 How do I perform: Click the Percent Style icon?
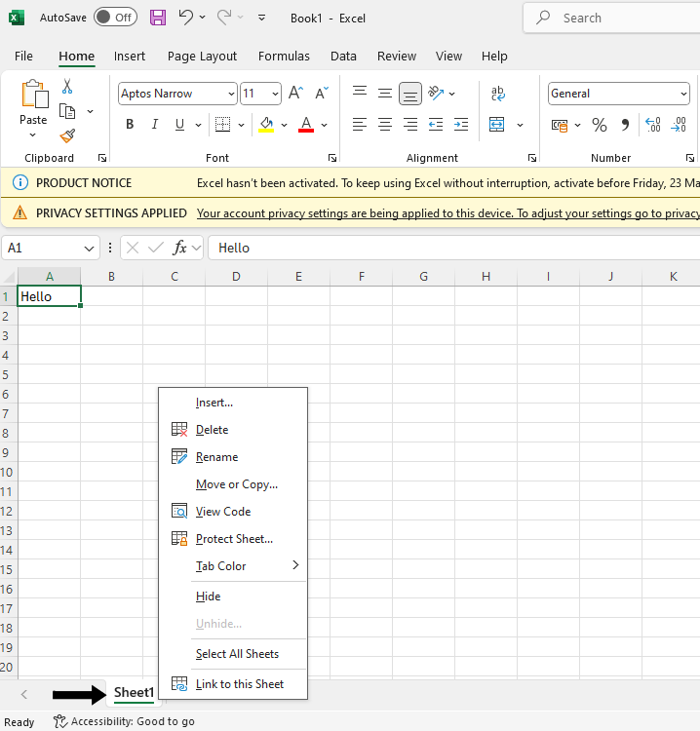[599, 125]
